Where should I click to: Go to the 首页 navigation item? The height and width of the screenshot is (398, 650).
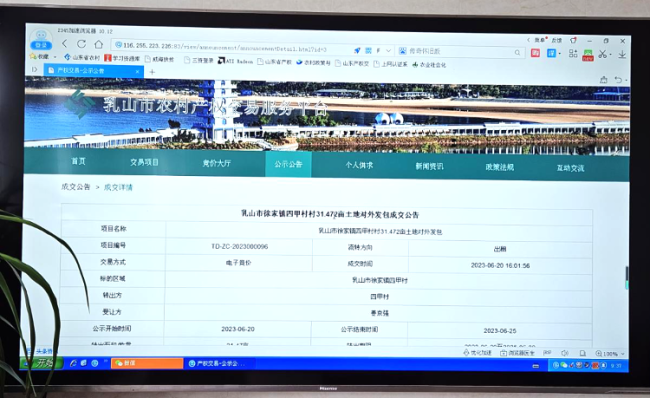[78, 161]
